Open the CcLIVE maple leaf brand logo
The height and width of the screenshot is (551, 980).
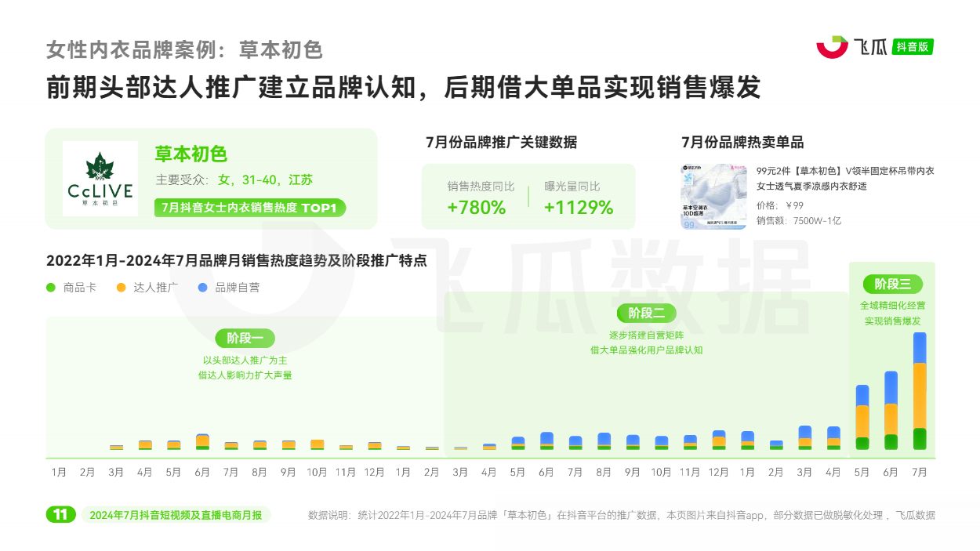[x=100, y=179]
